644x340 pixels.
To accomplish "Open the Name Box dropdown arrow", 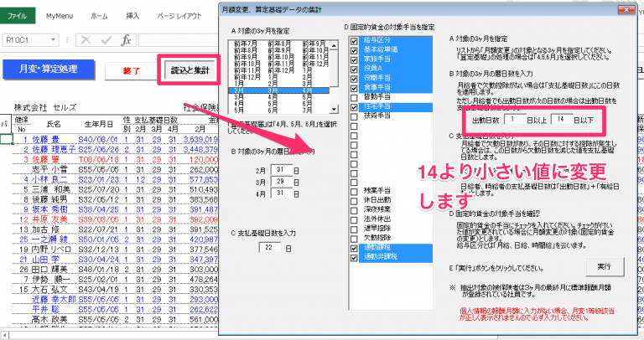I will point(53,40).
